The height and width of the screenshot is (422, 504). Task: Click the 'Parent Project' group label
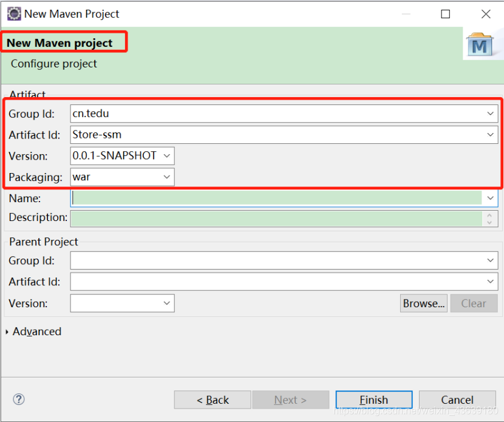44,242
